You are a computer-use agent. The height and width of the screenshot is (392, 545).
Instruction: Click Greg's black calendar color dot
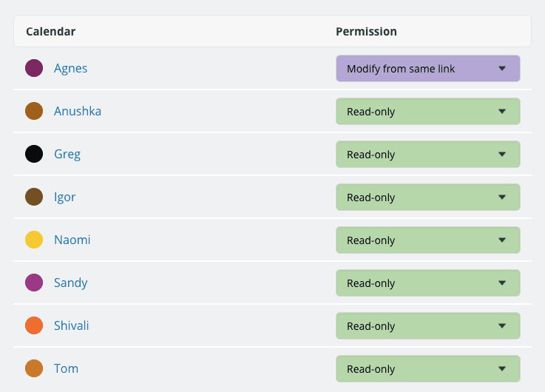pos(33,155)
